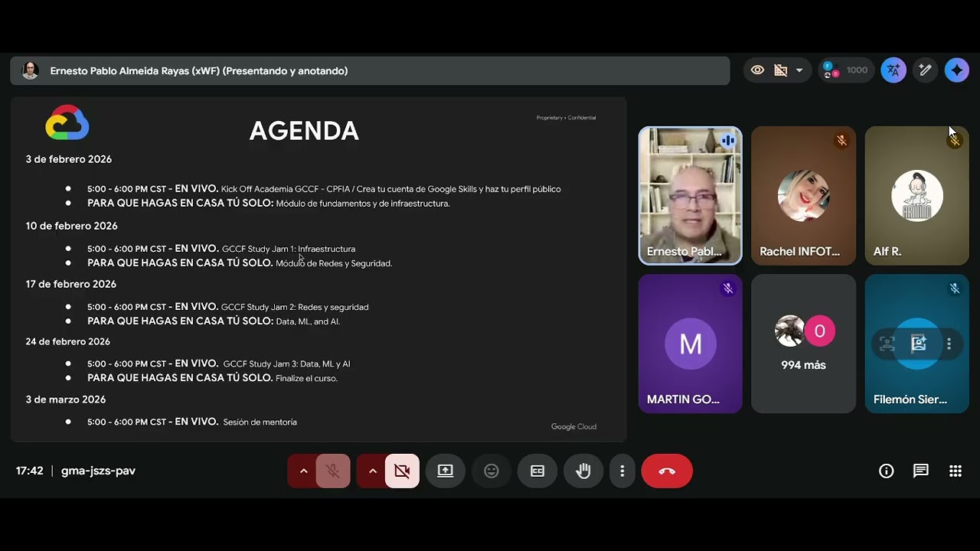Viewport: 980px width, 551px height.
Task: Click the 17:42 clock text
Action: (30, 471)
